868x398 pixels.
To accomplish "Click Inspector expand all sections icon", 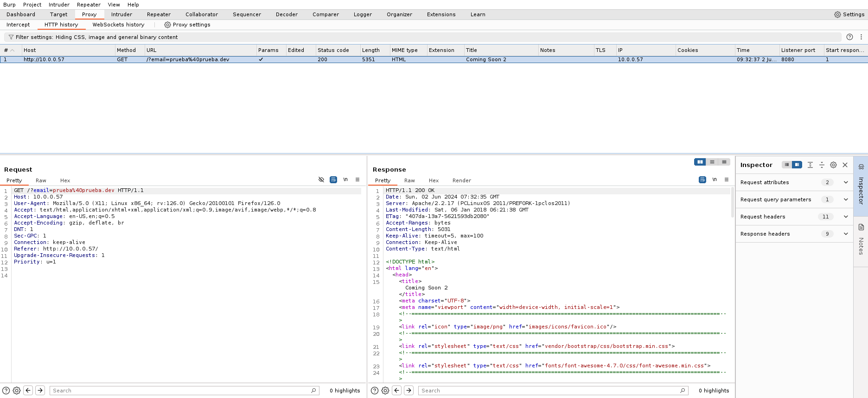I will tap(810, 165).
